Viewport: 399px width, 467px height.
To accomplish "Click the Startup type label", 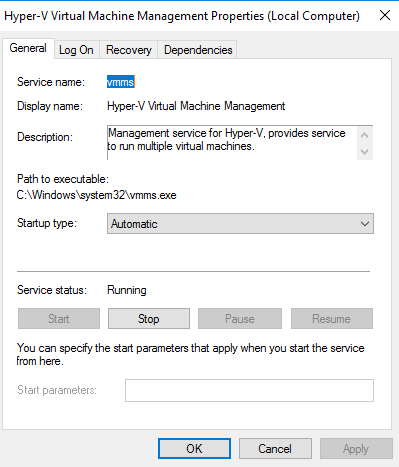I will (x=47, y=223).
